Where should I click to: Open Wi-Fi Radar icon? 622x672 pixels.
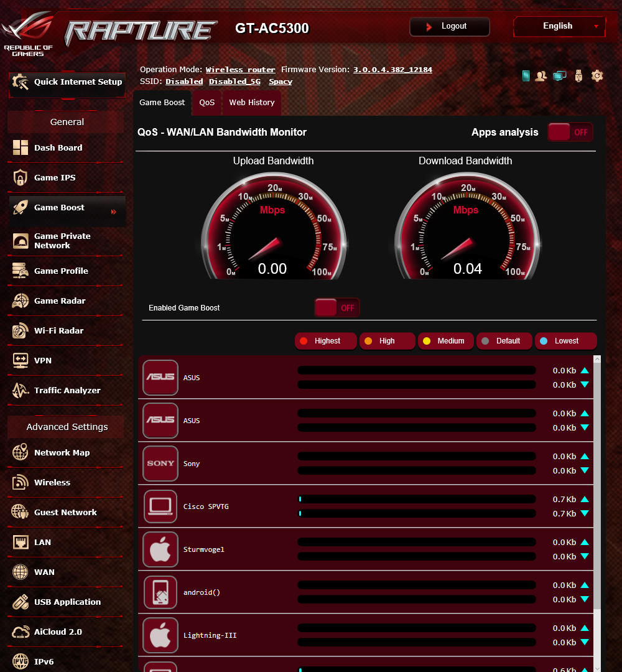pyautogui.click(x=20, y=331)
